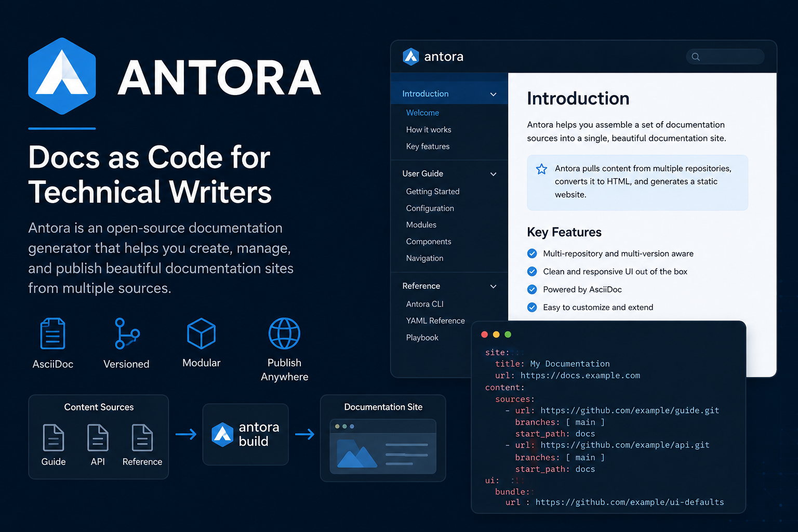Click the red dot in code window

coord(485,335)
